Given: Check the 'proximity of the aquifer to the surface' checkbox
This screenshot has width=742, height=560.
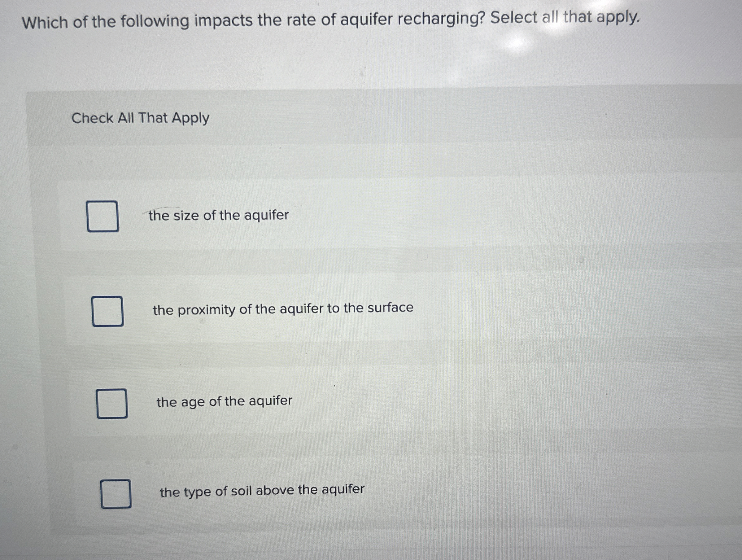Looking at the screenshot, I should [x=108, y=311].
